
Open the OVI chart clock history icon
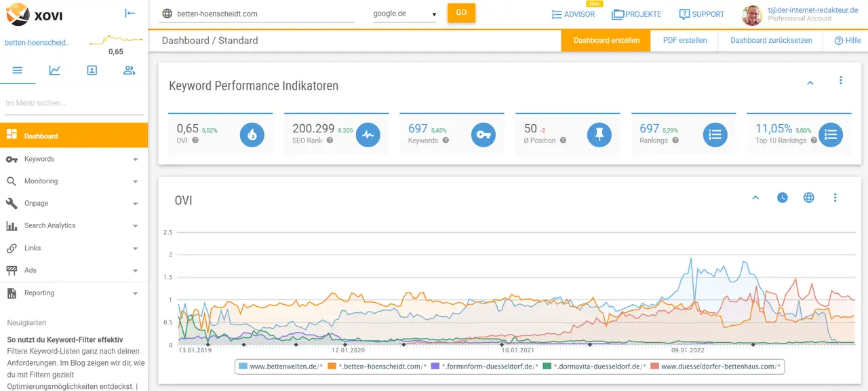click(x=783, y=198)
